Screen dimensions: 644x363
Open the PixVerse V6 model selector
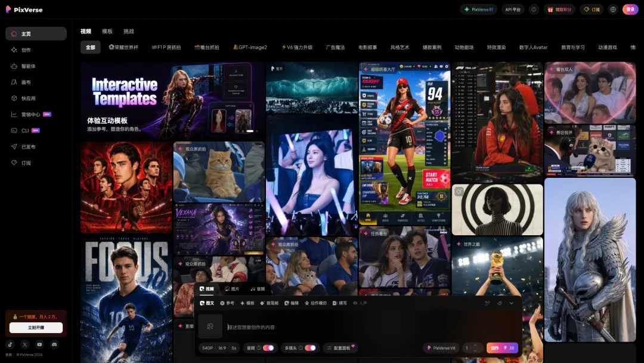pyautogui.click(x=441, y=348)
